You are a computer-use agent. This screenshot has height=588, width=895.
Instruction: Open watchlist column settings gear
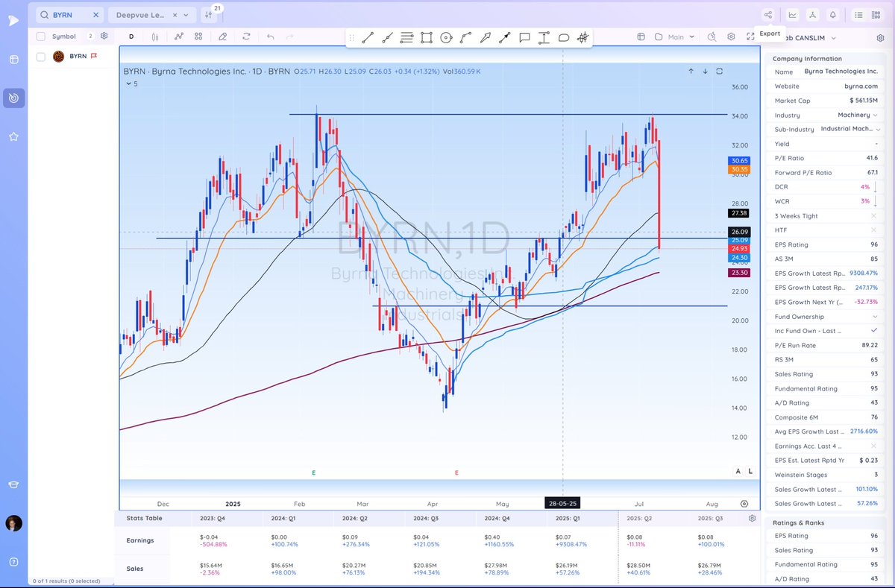click(104, 36)
